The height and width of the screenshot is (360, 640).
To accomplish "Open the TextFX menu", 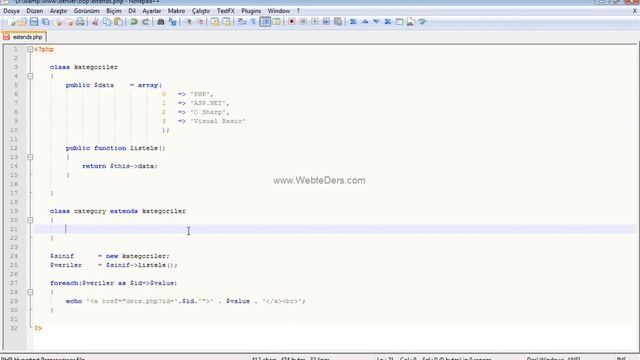I will pos(226,11).
